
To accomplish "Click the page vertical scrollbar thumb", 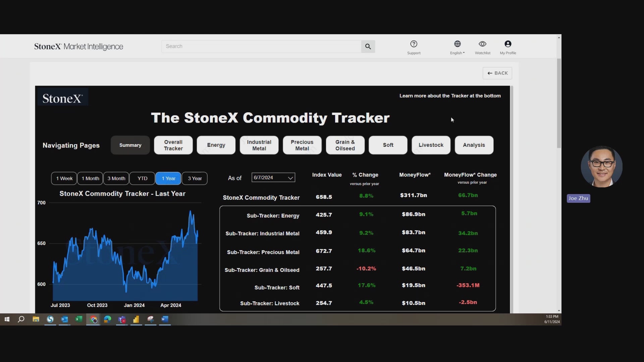I will [x=559, y=103].
